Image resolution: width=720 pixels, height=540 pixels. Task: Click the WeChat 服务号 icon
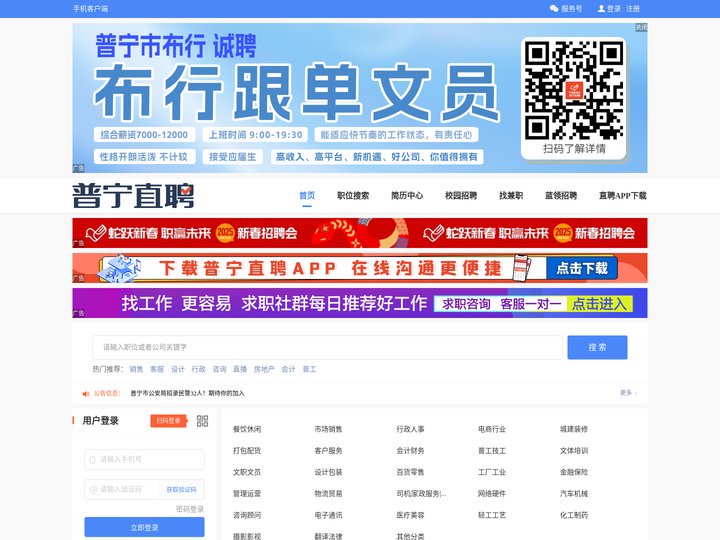554,8
